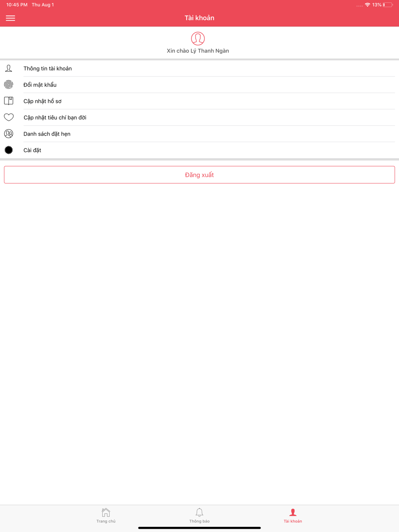Open Thông tin tài khoản
Image resolution: width=399 pixels, height=532 pixels.
[199, 68]
